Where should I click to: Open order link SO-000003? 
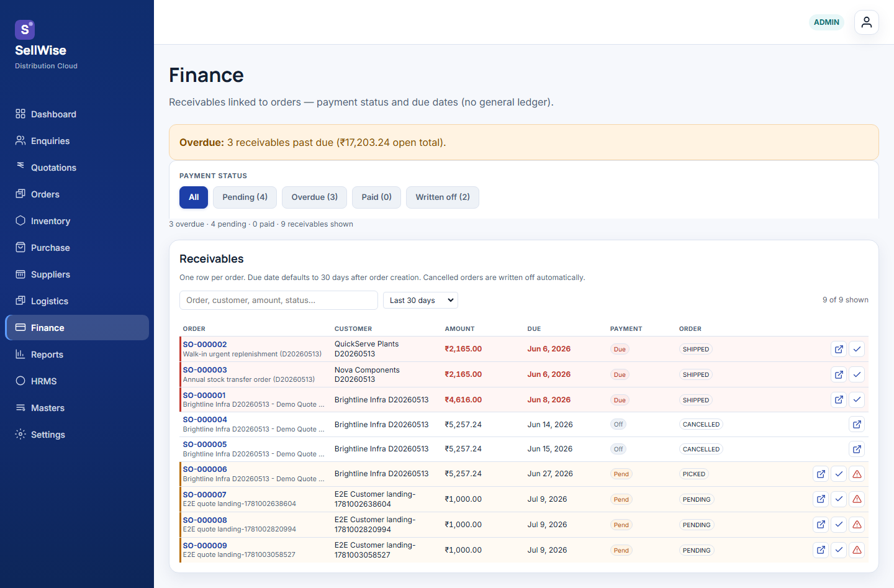coord(205,370)
